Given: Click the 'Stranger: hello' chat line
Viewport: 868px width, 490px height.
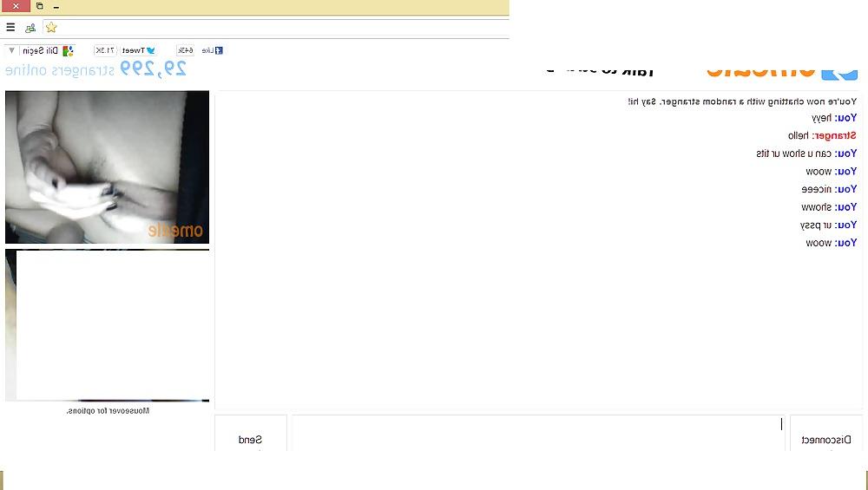Looking at the screenshot, I should 822,135.
